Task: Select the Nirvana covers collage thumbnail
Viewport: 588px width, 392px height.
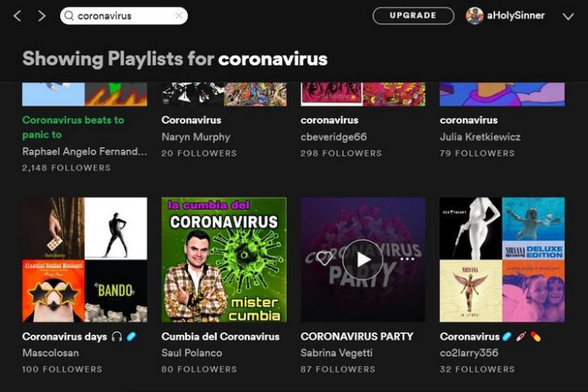Action: [502, 260]
